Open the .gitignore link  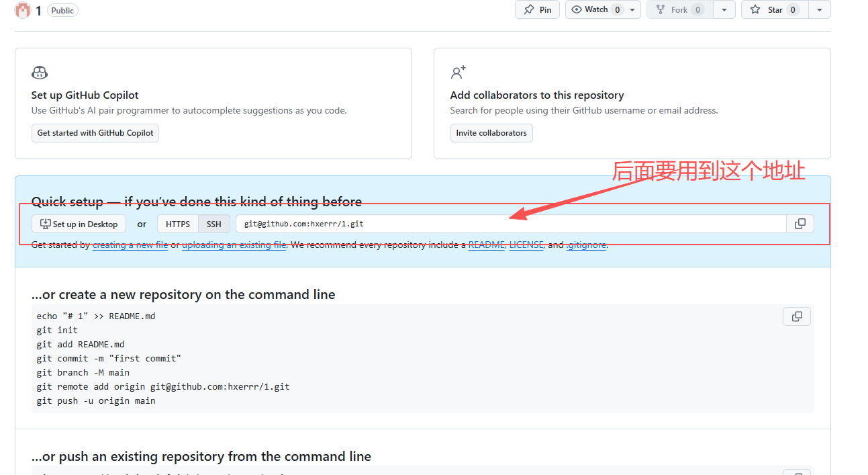(586, 245)
